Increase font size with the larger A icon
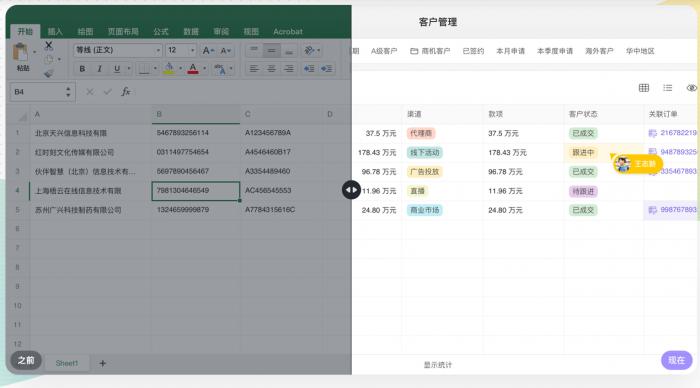 tap(208, 50)
